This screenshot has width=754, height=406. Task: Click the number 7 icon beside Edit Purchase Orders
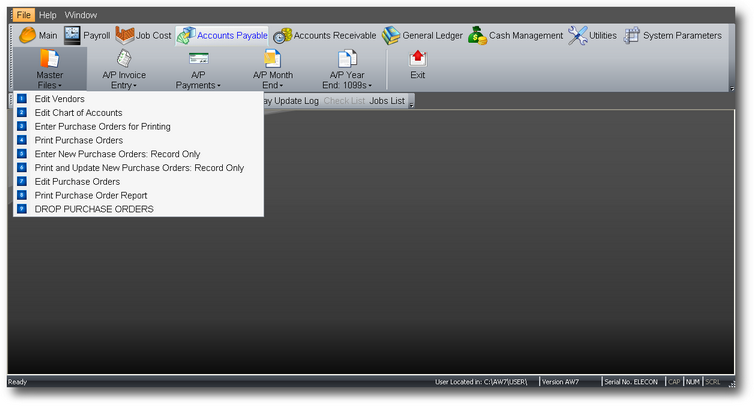click(x=22, y=181)
